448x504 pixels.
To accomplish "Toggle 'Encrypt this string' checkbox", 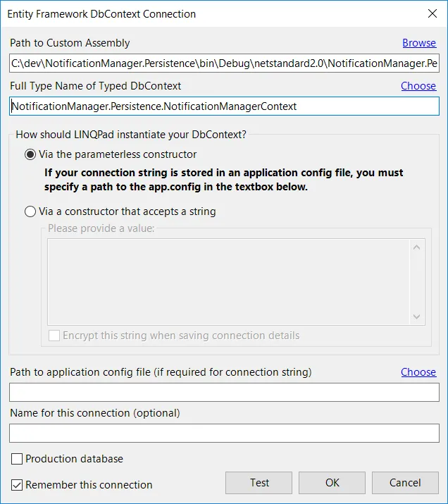I will tap(54, 336).
